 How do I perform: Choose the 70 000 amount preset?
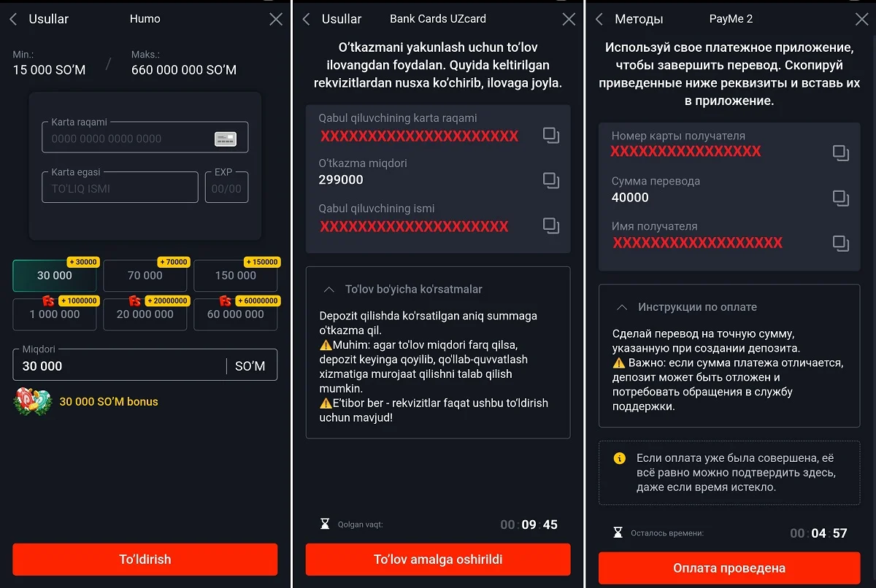pyautogui.click(x=145, y=276)
